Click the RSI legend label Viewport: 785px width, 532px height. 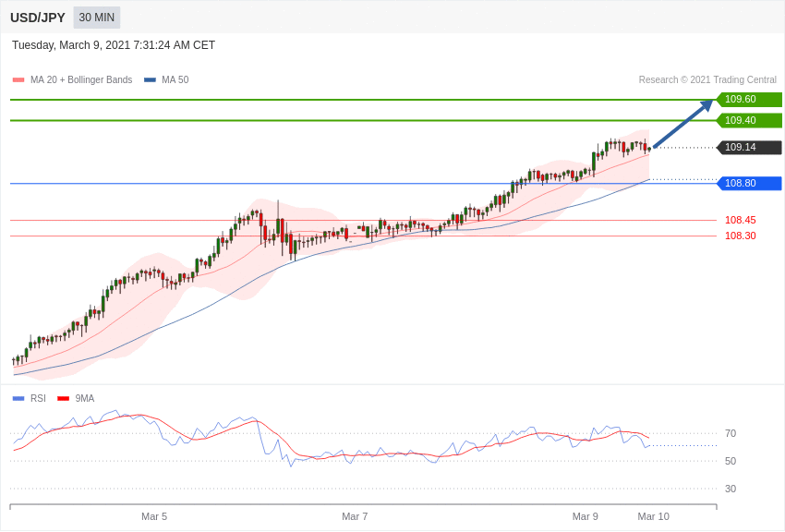[x=38, y=398]
